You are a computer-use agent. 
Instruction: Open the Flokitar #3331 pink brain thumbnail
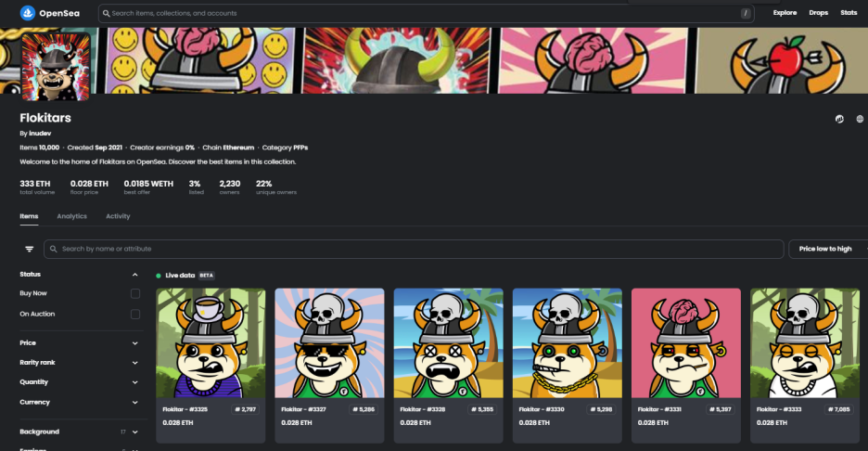pos(686,343)
